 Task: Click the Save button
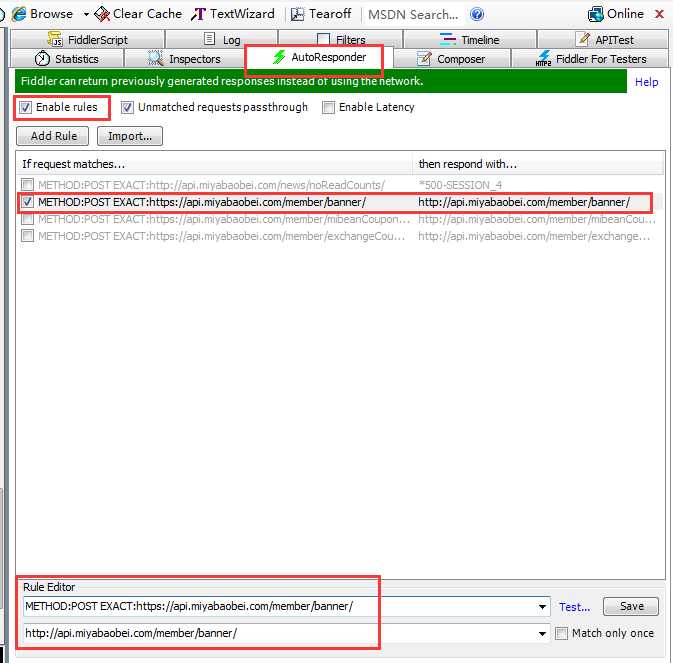(x=631, y=606)
